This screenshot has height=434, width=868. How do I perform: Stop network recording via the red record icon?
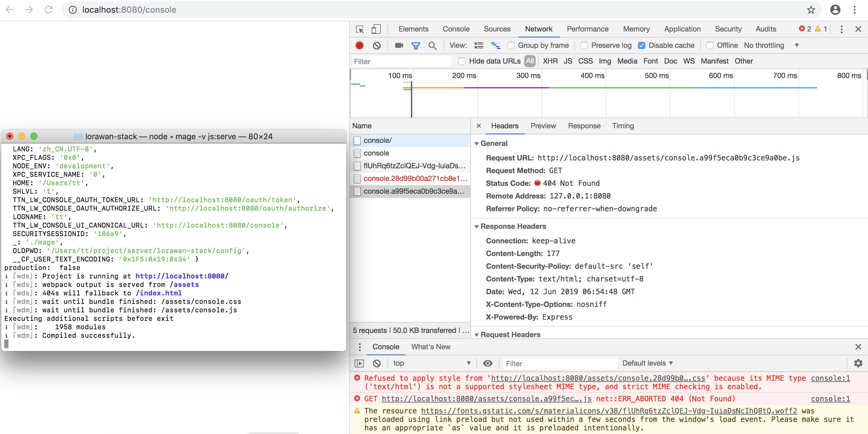pyautogui.click(x=359, y=45)
